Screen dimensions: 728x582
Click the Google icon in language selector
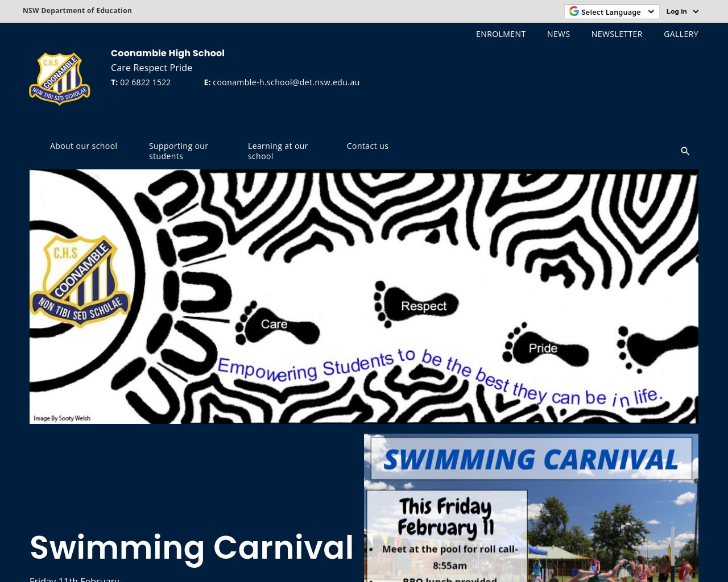point(574,11)
